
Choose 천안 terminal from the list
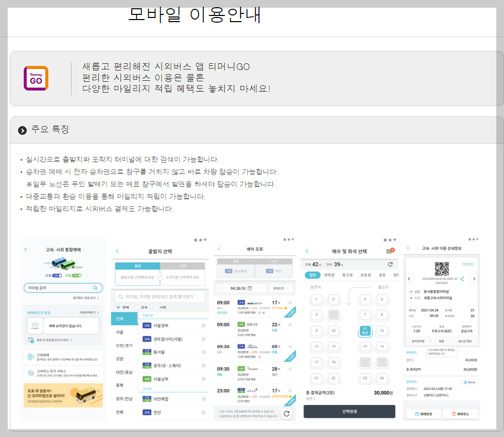point(173,412)
